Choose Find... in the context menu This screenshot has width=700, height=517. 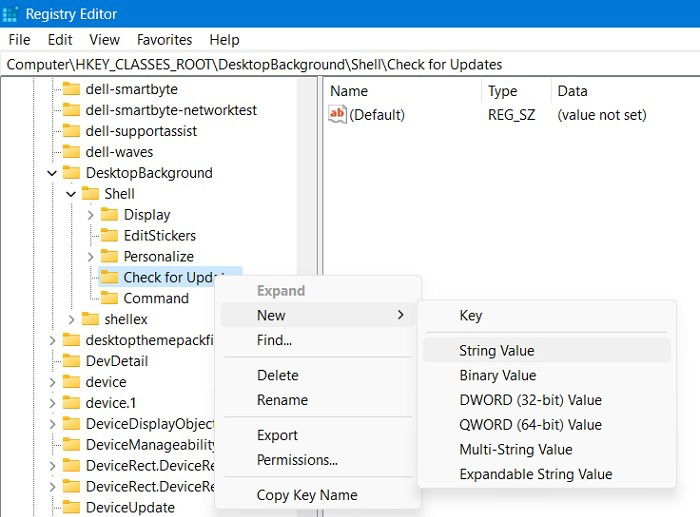pyautogui.click(x=319, y=340)
